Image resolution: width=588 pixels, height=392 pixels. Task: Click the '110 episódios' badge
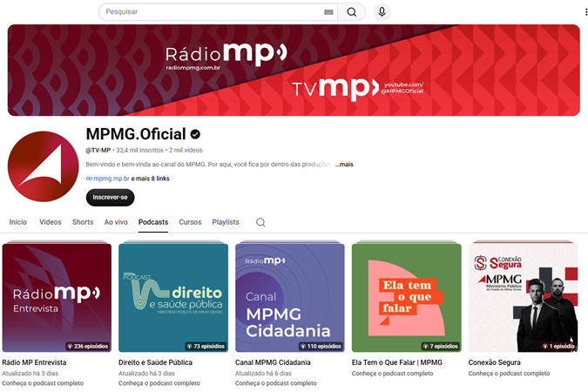(x=321, y=346)
